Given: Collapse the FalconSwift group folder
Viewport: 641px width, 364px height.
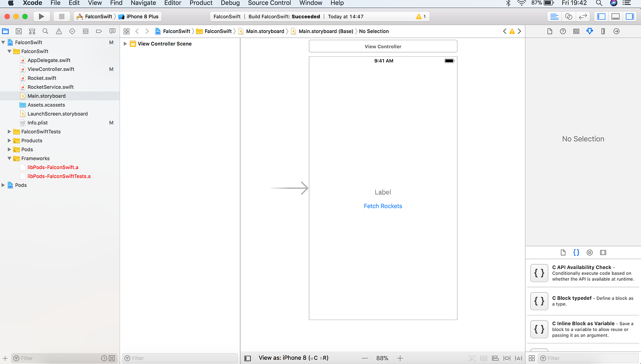Looking at the screenshot, I should 9,51.
